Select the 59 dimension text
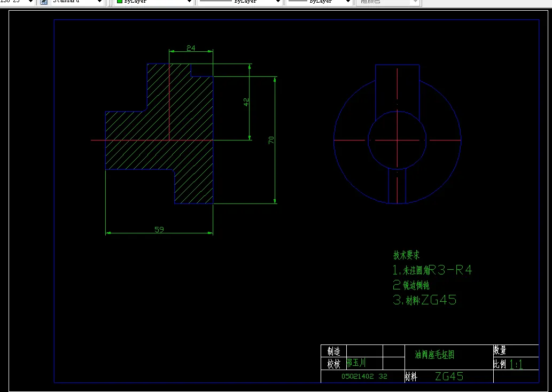This screenshot has height=392, width=552. [159, 230]
